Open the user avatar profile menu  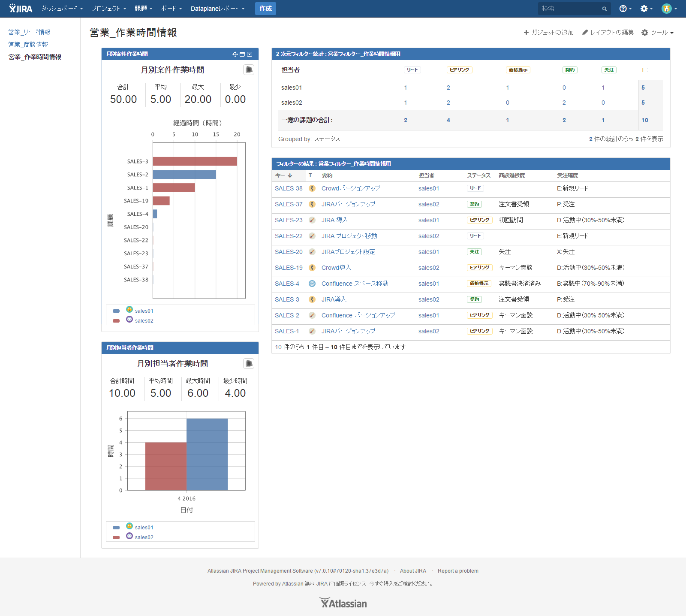669,9
